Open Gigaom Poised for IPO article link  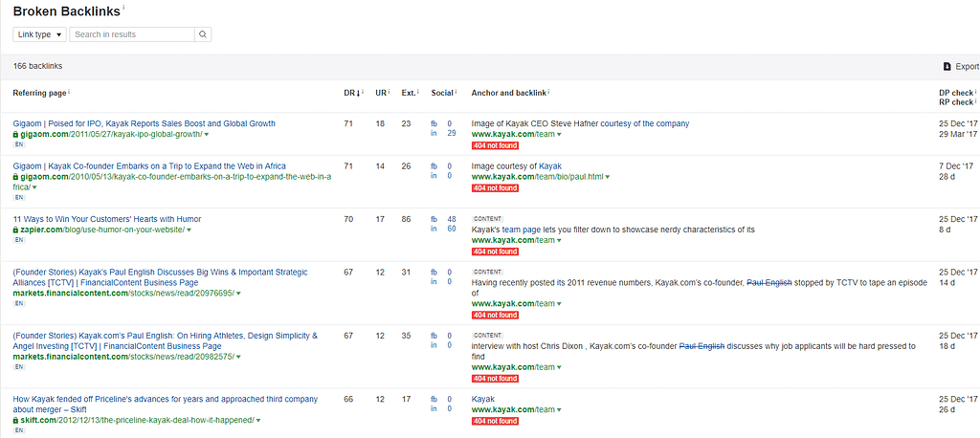144,123
